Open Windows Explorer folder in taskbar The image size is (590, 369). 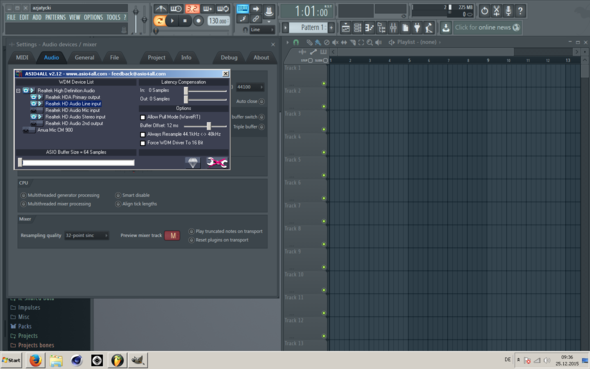click(56, 360)
